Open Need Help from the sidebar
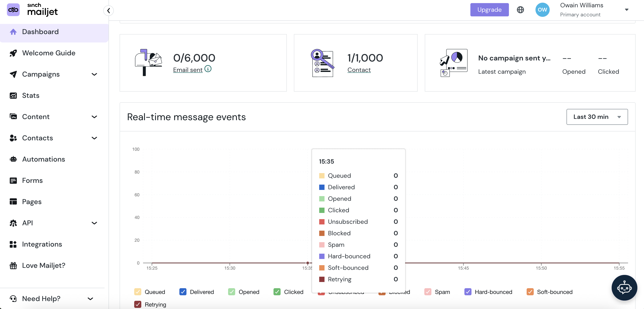The image size is (644, 309). [x=41, y=299]
